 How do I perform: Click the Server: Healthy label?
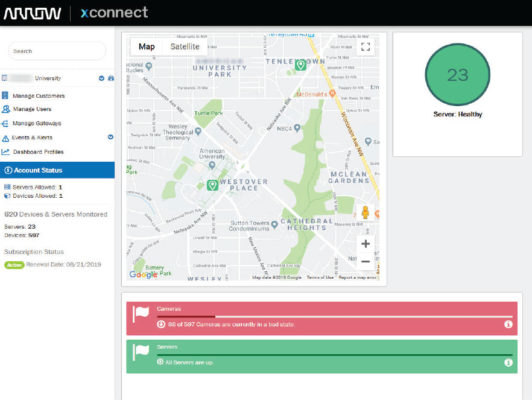pos(457,114)
